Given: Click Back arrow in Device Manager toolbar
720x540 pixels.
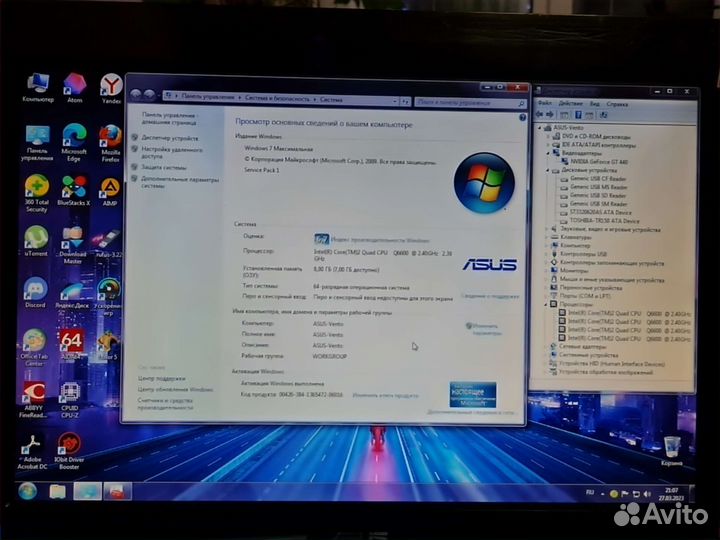Looking at the screenshot, I should coord(540,114).
